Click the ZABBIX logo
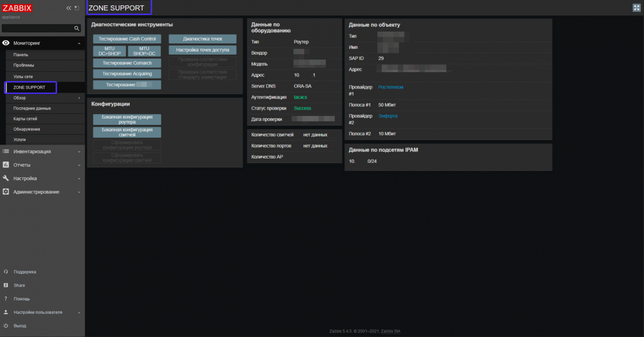The height and width of the screenshot is (337, 644). [x=17, y=8]
